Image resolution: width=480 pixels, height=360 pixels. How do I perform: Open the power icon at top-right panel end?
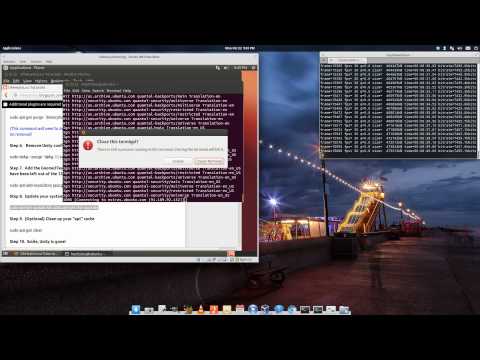click(476, 48)
